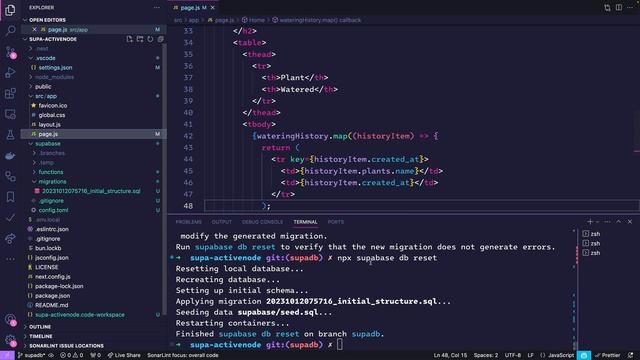Expand the Outline section
The image size is (640, 360).
point(40,327)
